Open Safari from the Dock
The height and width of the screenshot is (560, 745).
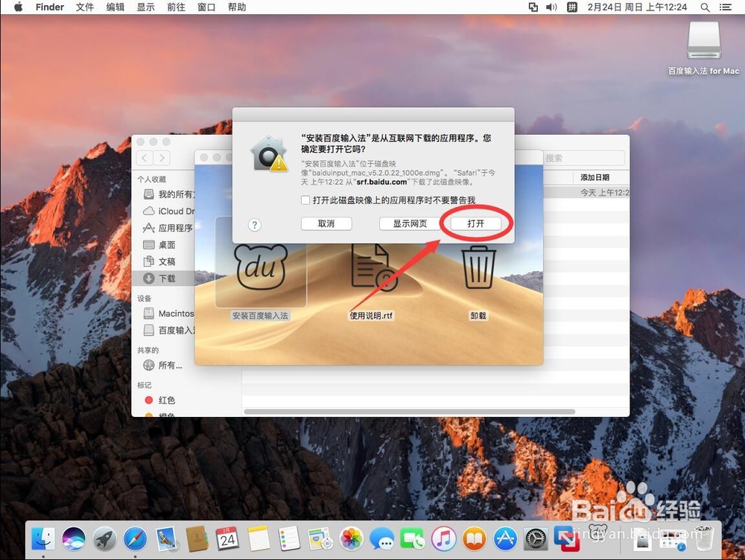point(136,539)
